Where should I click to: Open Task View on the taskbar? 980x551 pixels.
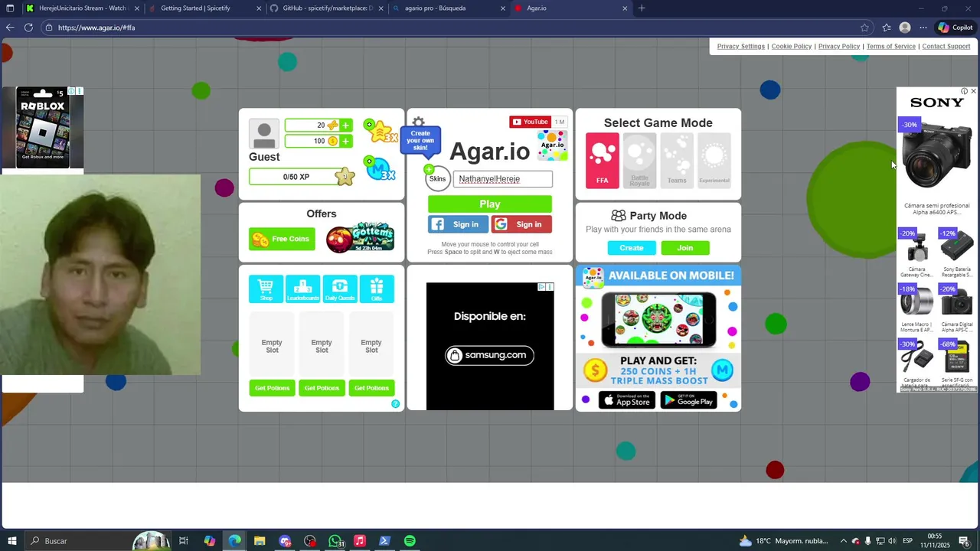(184, 541)
